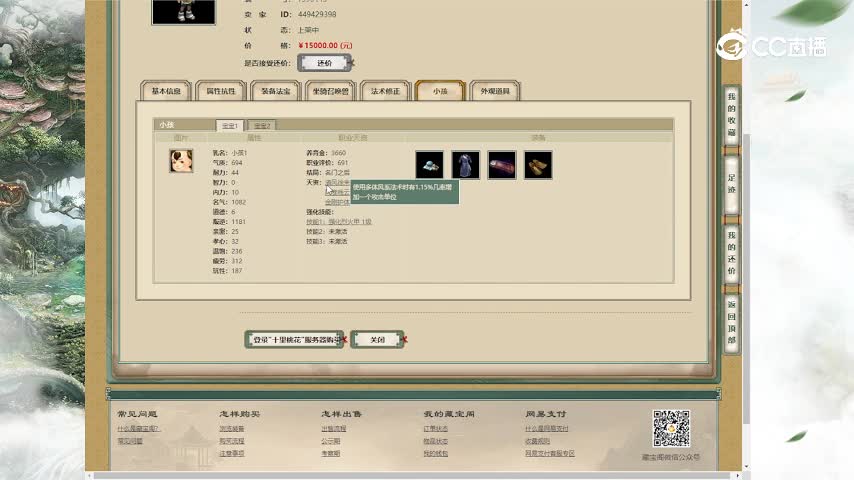Click the 名气 1082 attribute row
Screen dimensions: 854x480
229,202
